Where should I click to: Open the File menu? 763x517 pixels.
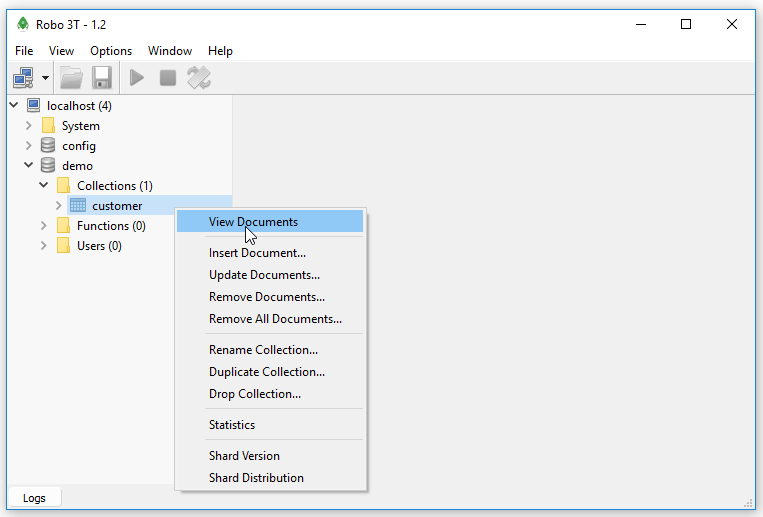[x=24, y=51]
